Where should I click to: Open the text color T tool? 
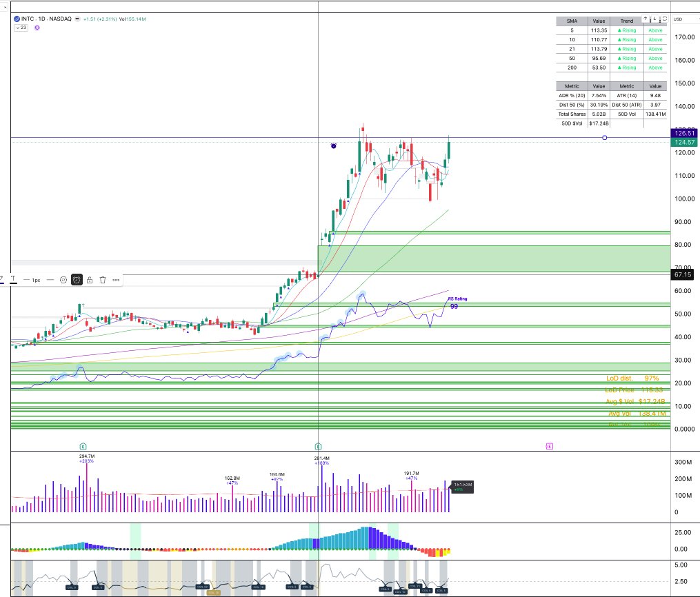[13, 279]
